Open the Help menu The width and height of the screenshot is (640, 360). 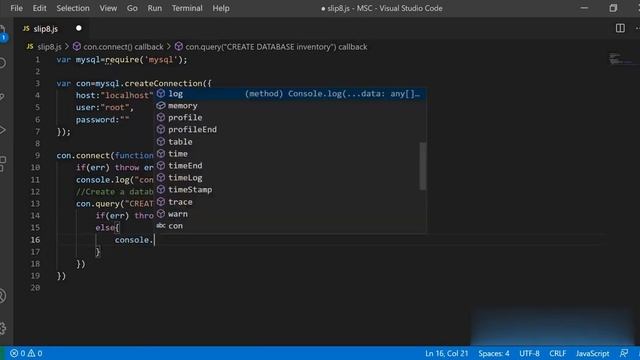[221, 8]
